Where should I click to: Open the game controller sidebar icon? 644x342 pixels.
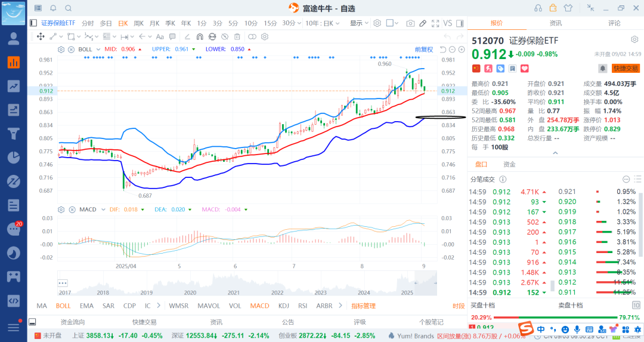point(14,276)
